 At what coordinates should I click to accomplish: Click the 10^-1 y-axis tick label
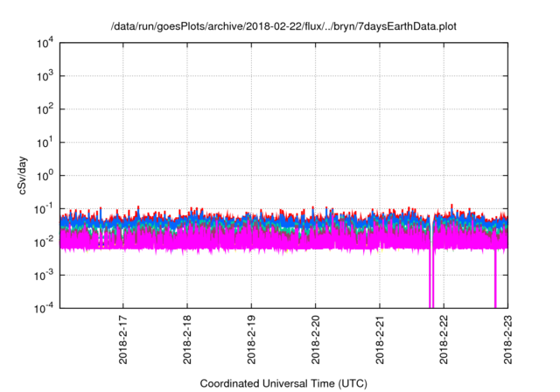[x=44, y=209]
